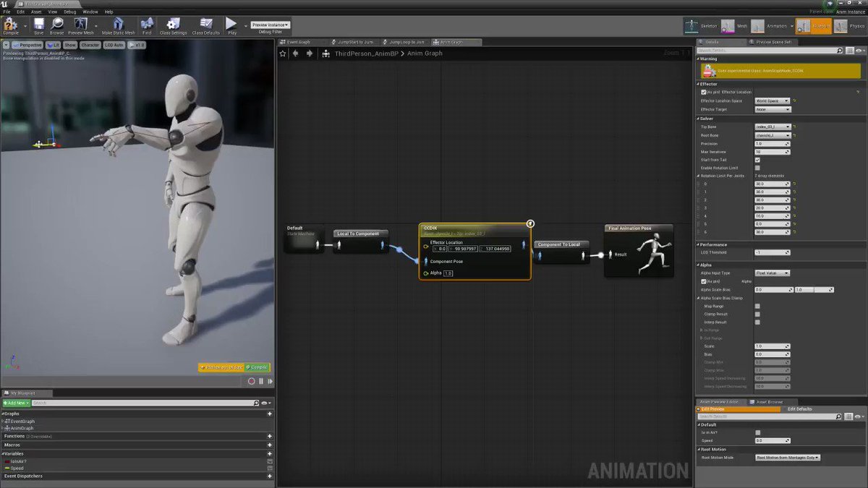This screenshot has width=868, height=488.
Task: Click pause button in preview viewport
Action: click(x=261, y=381)
